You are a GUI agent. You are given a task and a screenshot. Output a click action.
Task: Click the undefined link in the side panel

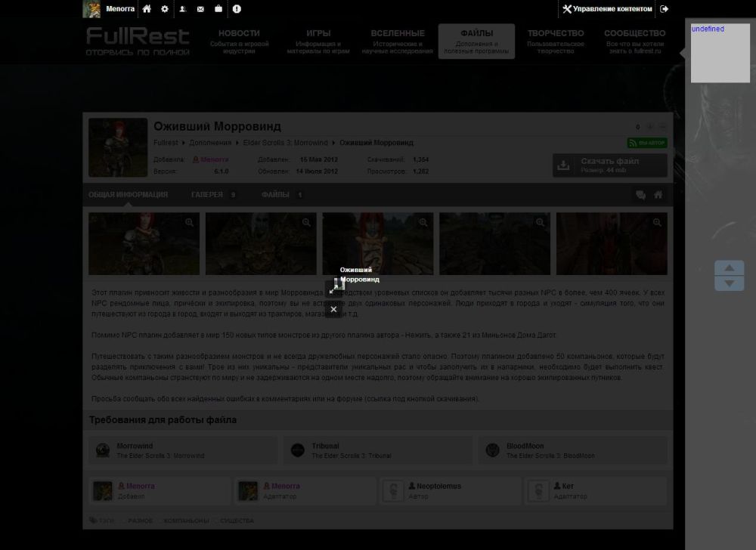point(708,29)
